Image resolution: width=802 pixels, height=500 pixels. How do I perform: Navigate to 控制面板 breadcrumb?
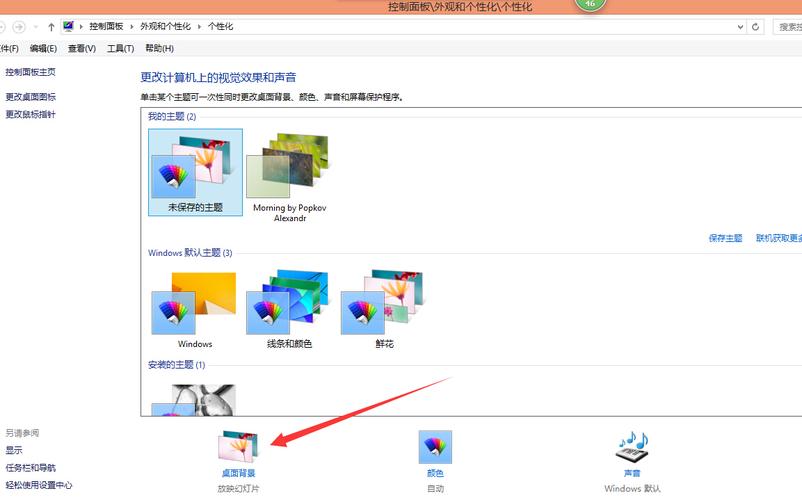(x=106, y=27)
